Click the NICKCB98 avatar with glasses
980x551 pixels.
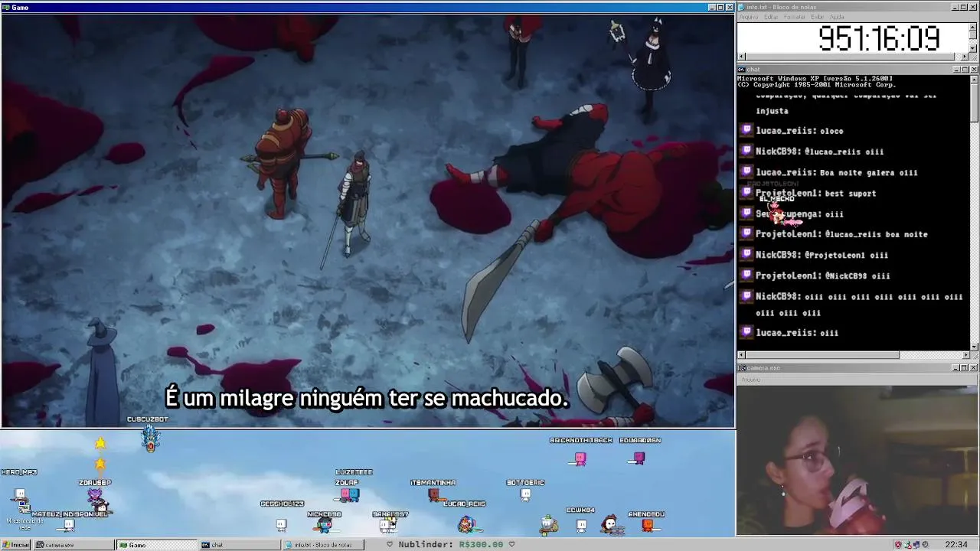tap(324, 526)
